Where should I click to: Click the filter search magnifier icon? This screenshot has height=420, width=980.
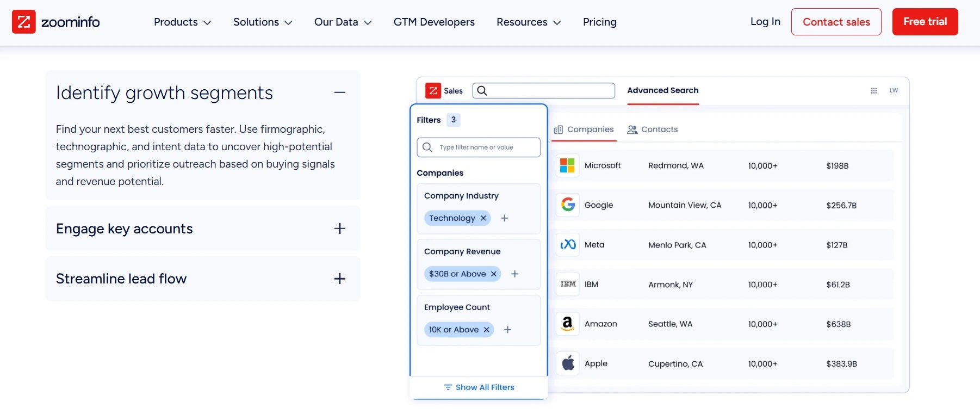click(x=427, y=147)
